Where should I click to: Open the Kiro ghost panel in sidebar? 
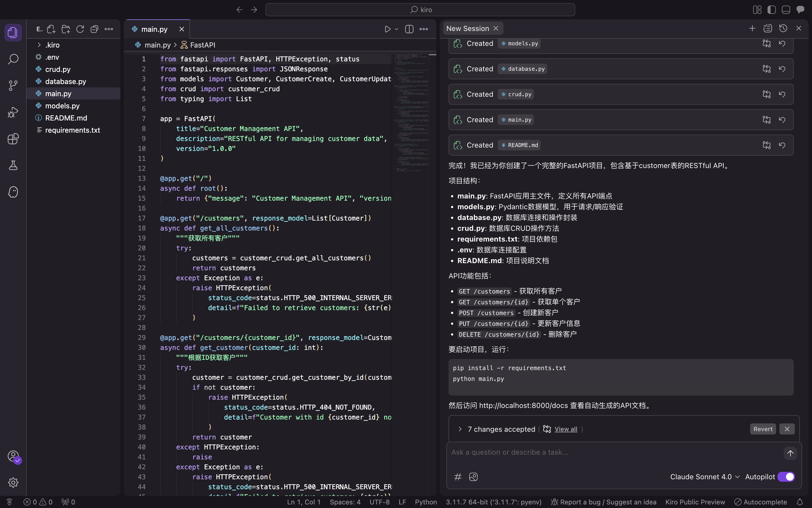point(13,192)
